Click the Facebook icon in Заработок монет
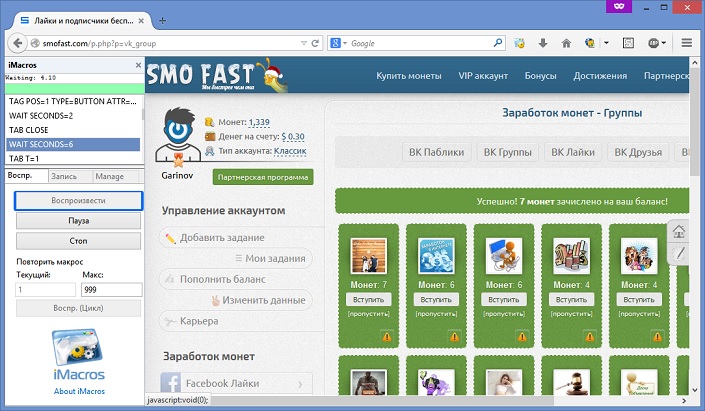The width and height of the screenshot is (705, 411). 171,383
